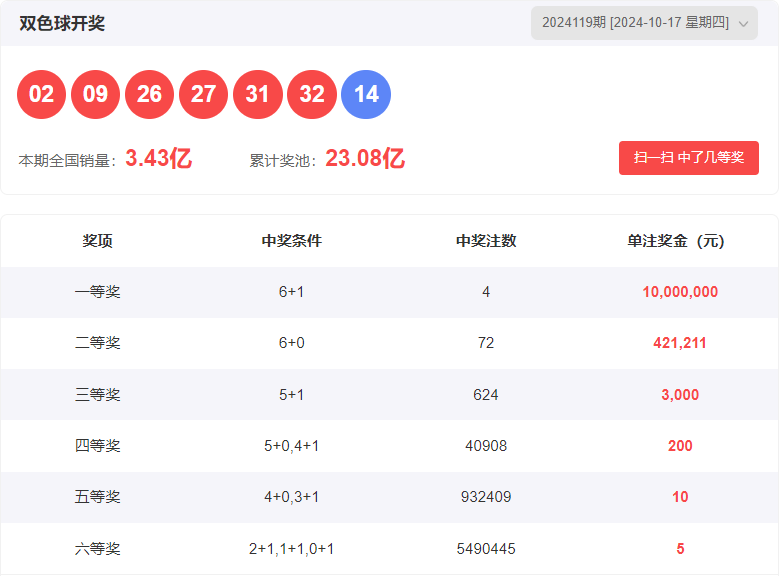Select red ball number 27
The width and height of the screenshot is (780, 576).
click(204, 95)
